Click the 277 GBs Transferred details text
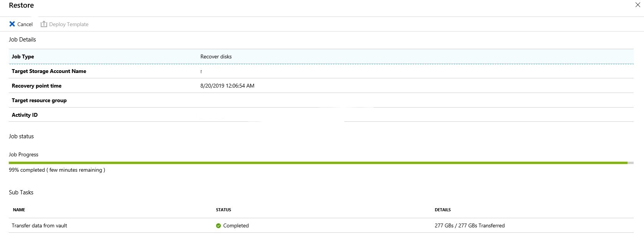 [470, 225]
